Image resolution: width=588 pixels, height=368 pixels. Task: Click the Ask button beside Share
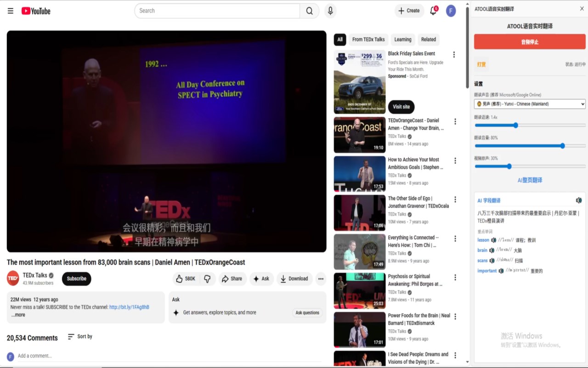coord(261,279)
